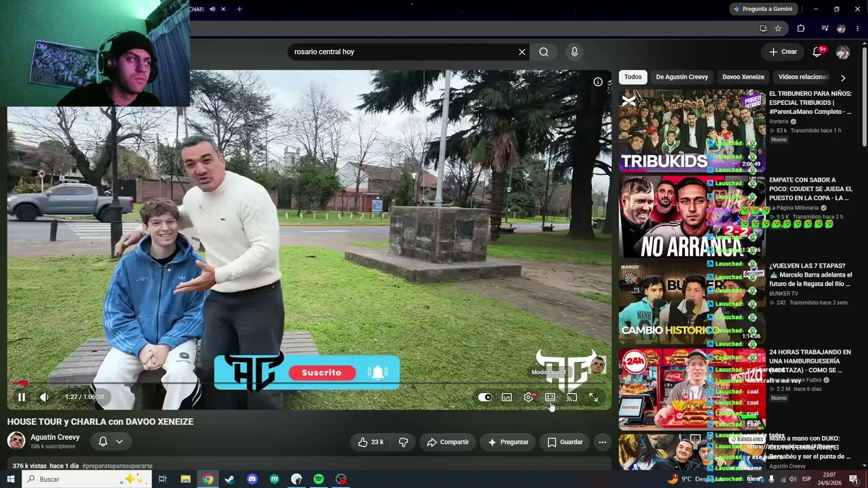Viewport: 868px width, 488px height.
Task: Start voice search with the microphone button
Action: 574,52
